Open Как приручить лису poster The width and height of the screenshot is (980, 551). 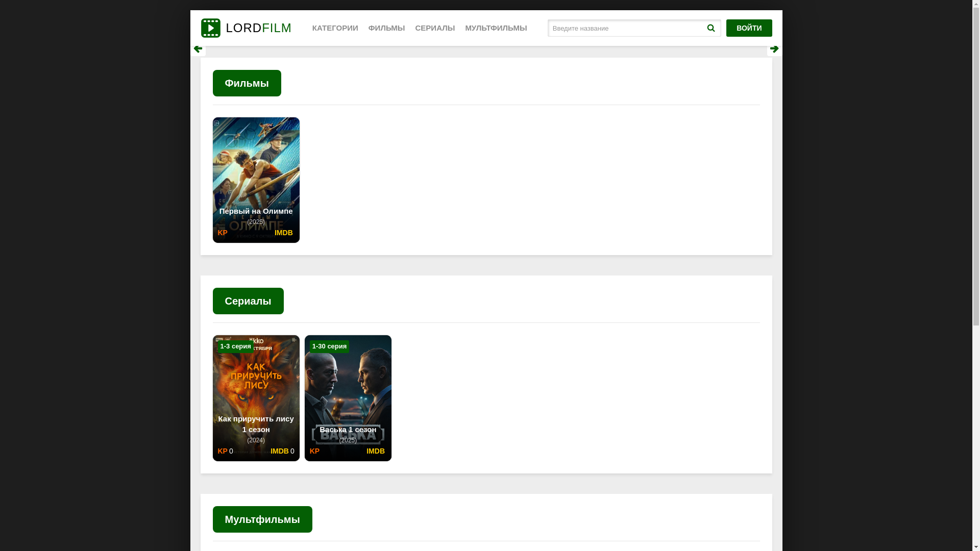click(256, 383)
